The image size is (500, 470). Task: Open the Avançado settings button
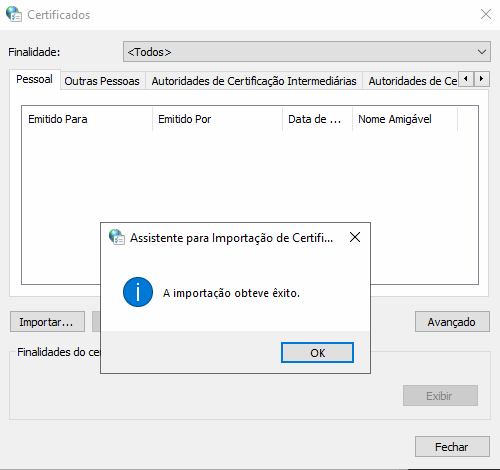pos(452,322)
